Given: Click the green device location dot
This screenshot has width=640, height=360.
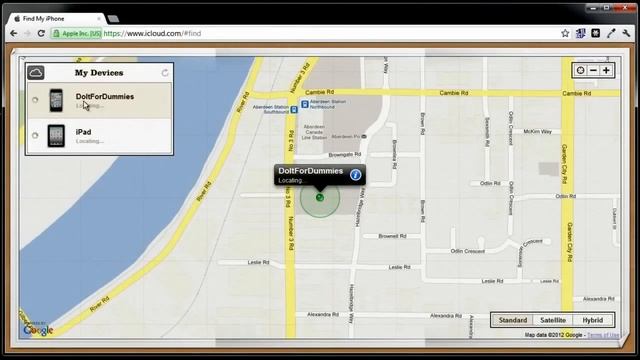Looking at the screenshot, I should (320, 198).
